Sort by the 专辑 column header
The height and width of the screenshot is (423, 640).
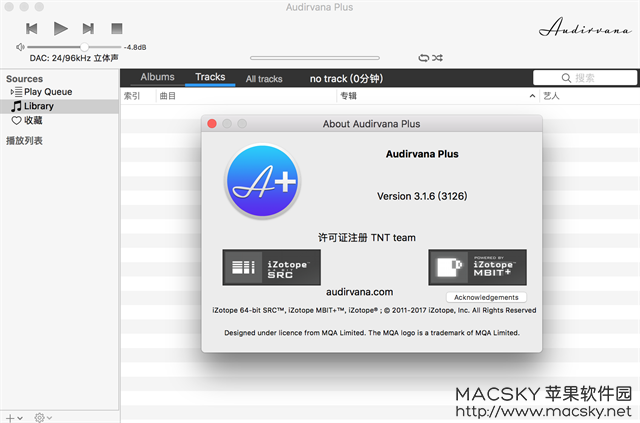tap(349, 96)
